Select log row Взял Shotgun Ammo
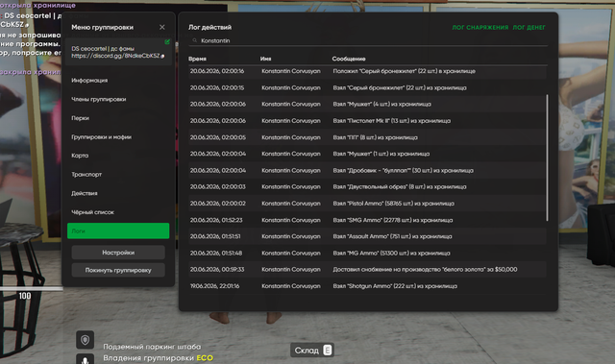Screen dimensions: 615x364 (x=367, y=286)
